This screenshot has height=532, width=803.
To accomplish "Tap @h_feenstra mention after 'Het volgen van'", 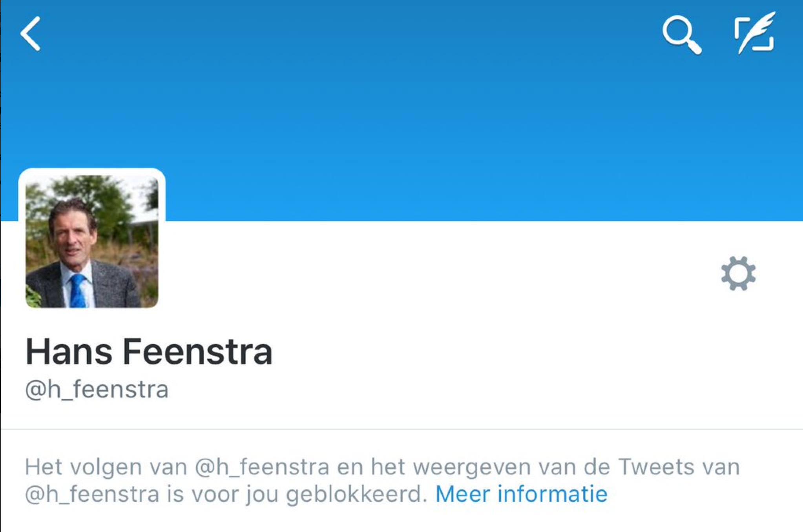I will [x=262, y=467].
